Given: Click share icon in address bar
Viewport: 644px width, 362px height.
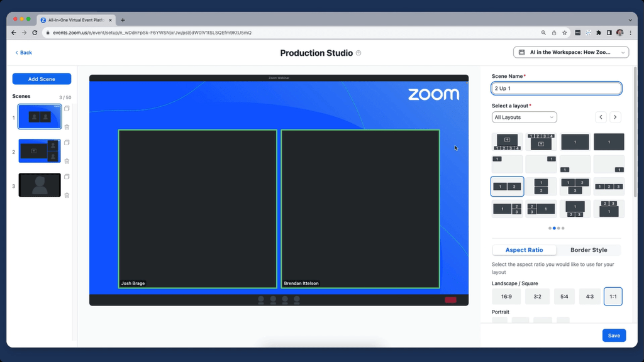Looking at the screenshot, I should coord(554,33).
